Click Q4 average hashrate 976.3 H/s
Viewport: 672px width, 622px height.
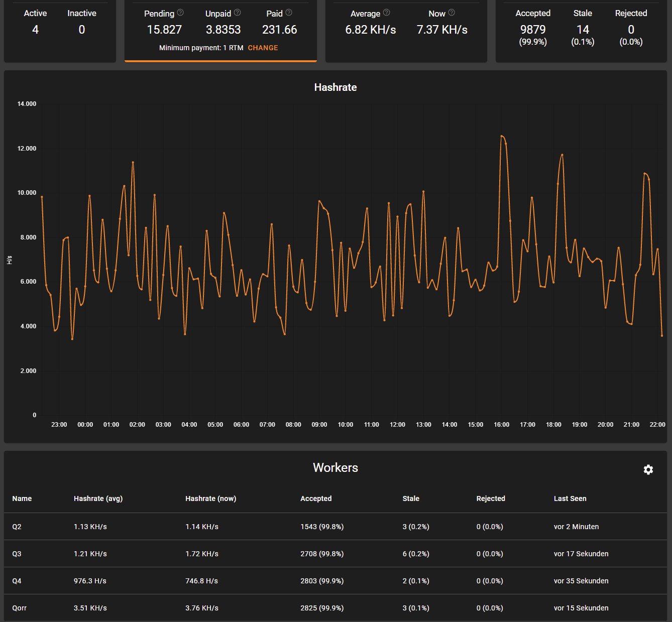(x=90, y=581)
